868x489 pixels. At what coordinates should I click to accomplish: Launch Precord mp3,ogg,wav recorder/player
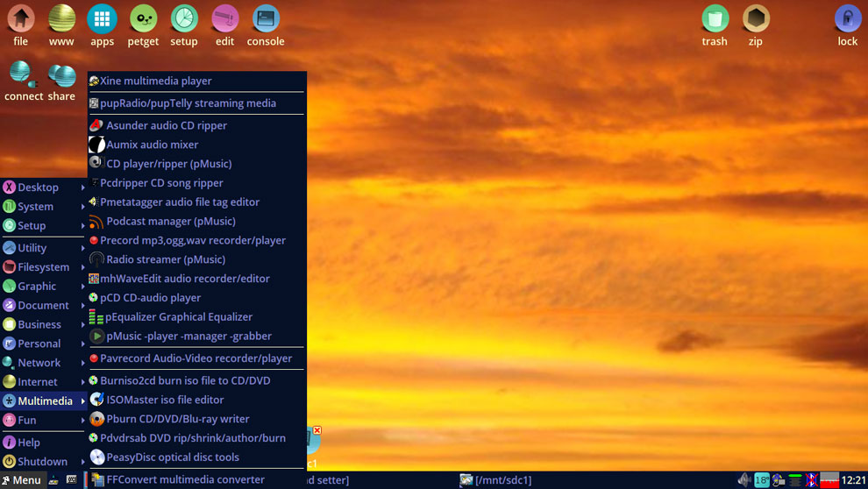pyautogui.click(x=196, y=240)
